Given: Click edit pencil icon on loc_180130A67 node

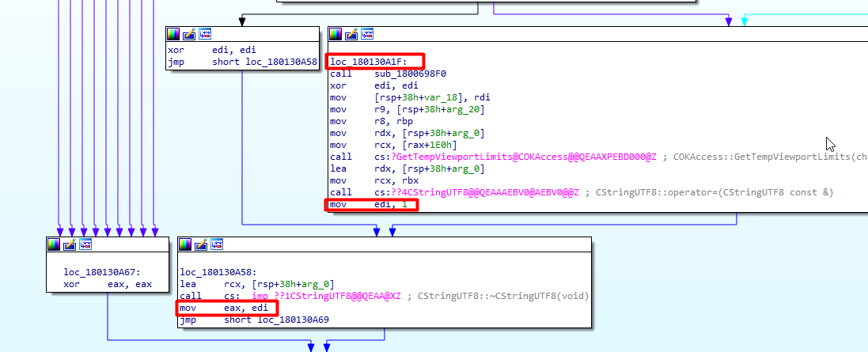Looking at the screenshot, I should pyautogui.click(x=69, y=244).
